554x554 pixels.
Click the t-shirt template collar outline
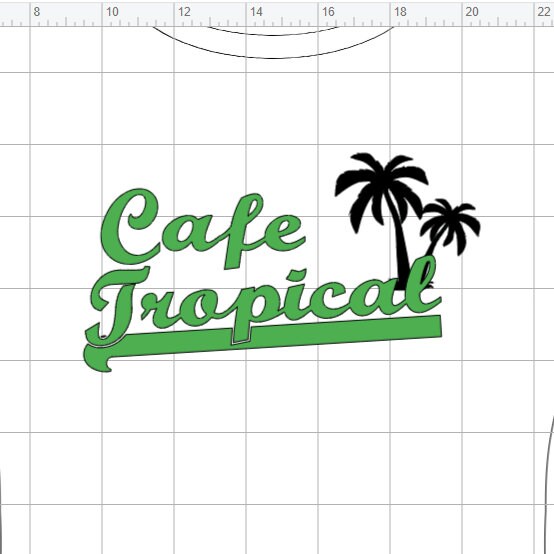pyautogui.click(x=273, y=58)
